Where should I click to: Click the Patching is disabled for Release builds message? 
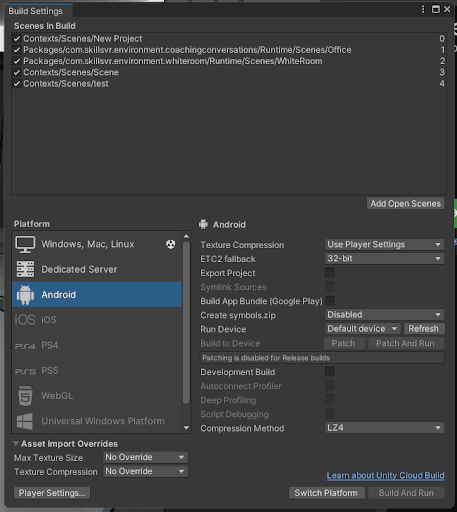322,358
